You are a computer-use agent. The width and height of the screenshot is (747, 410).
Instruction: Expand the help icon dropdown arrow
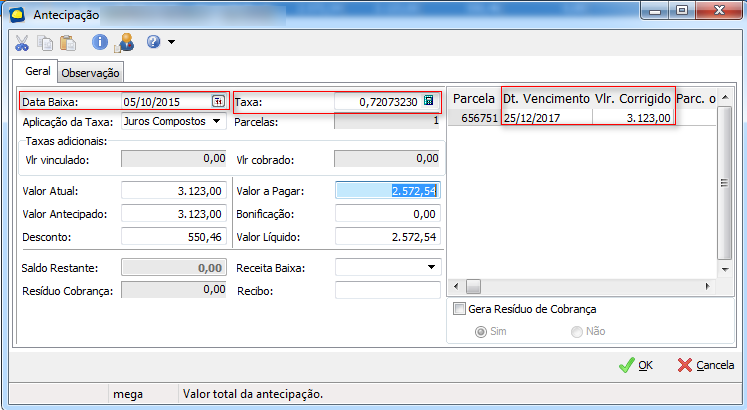pyautogui.click(x=172, y=43)
